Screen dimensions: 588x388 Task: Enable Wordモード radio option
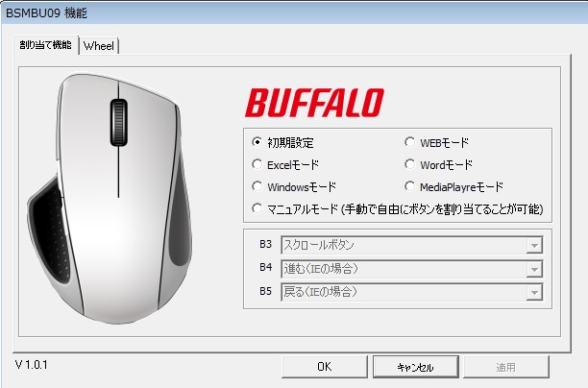tap(410, 164)
